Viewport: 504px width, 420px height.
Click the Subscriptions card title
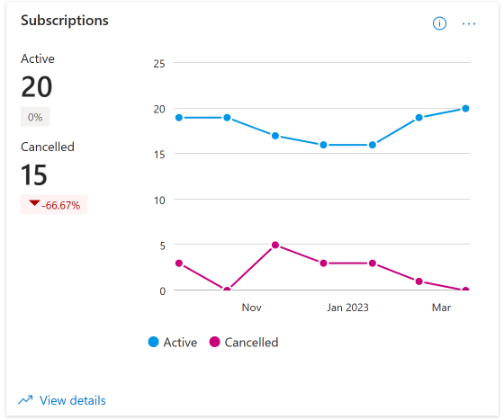[65, 22]
